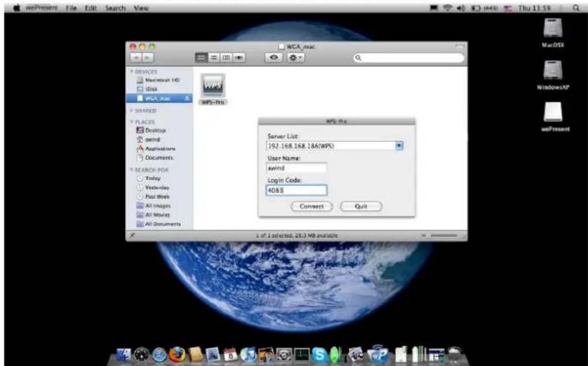Viewport: 588px width, 366px height.
Task: Expand the SHARED sidebar section
Action: pyautogui.click(x=132, y=111)
